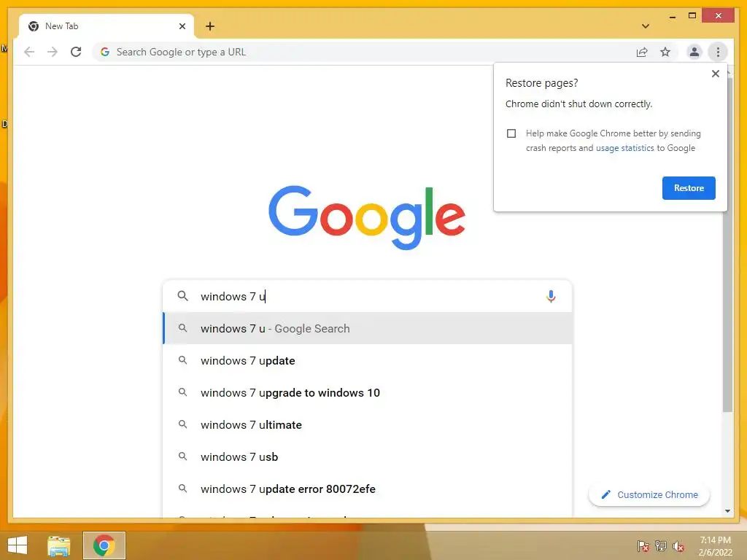Focus the address bar URL field
The image size is (747, 560).
(362, 52)
